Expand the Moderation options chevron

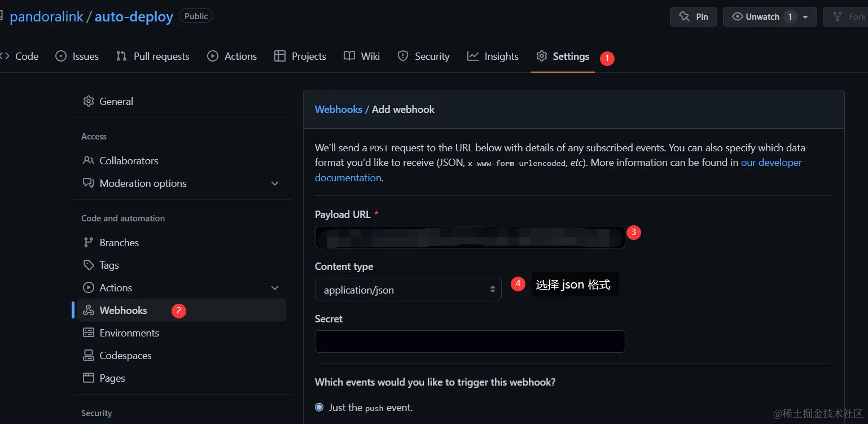275,183
